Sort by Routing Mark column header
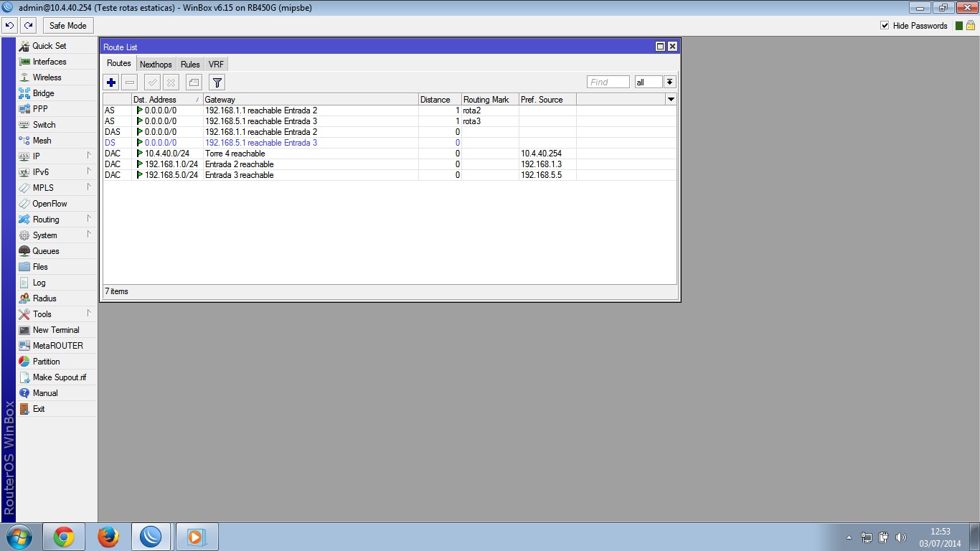 (x=490, y=100)
